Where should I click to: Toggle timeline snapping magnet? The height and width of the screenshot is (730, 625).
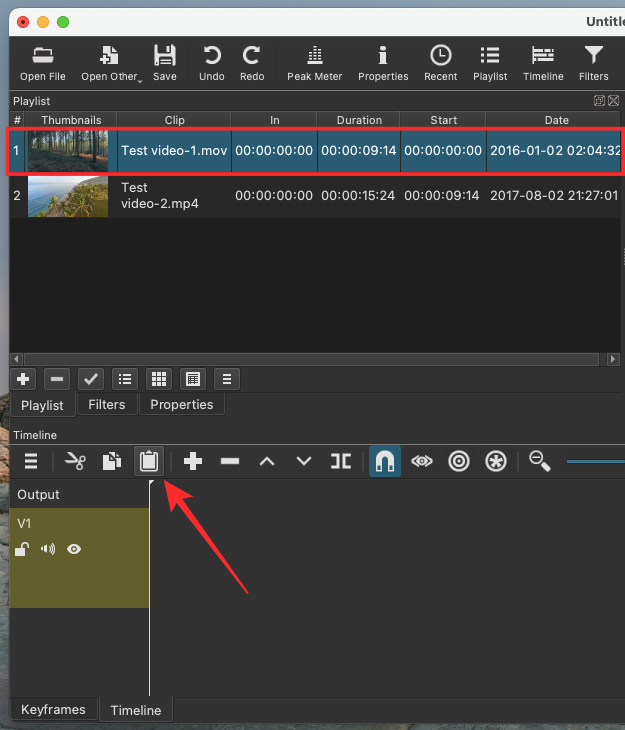coord(385,461)
